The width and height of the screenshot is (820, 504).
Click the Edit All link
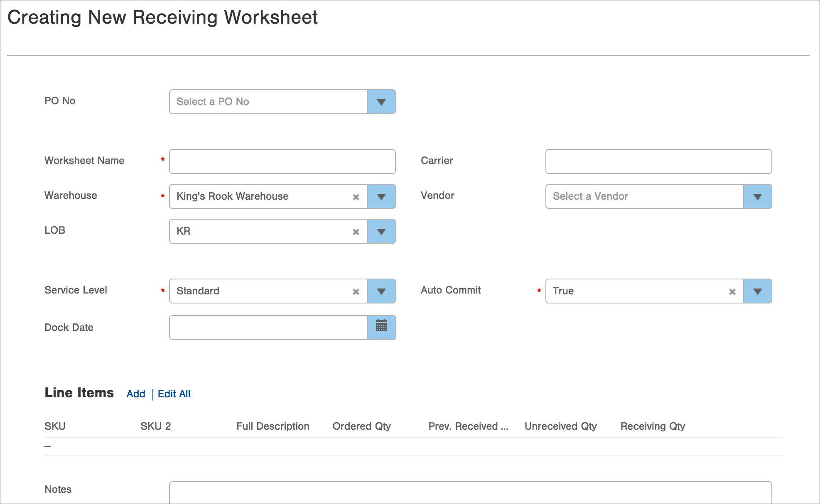point(174,394)
